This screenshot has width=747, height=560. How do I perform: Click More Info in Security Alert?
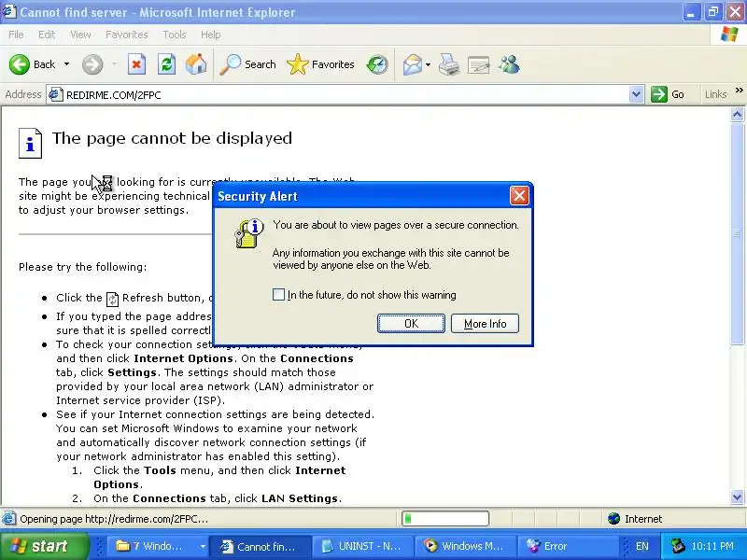point(485,323)
